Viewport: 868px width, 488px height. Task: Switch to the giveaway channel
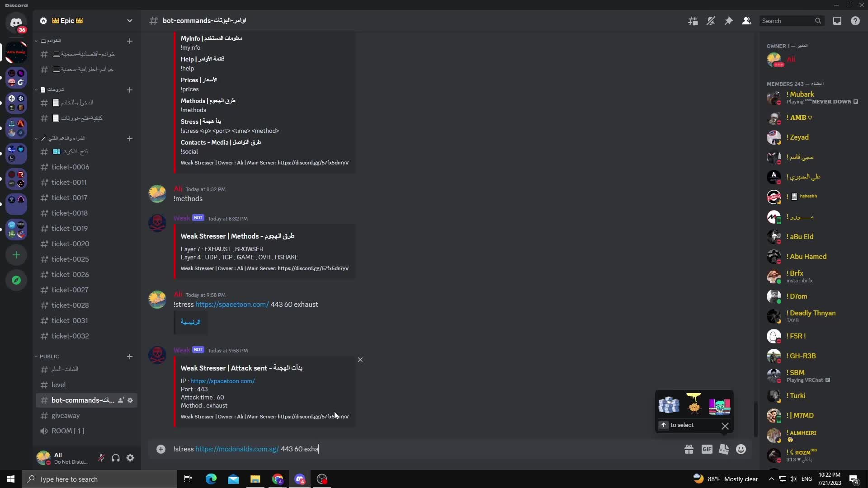[x=66, y=416]
